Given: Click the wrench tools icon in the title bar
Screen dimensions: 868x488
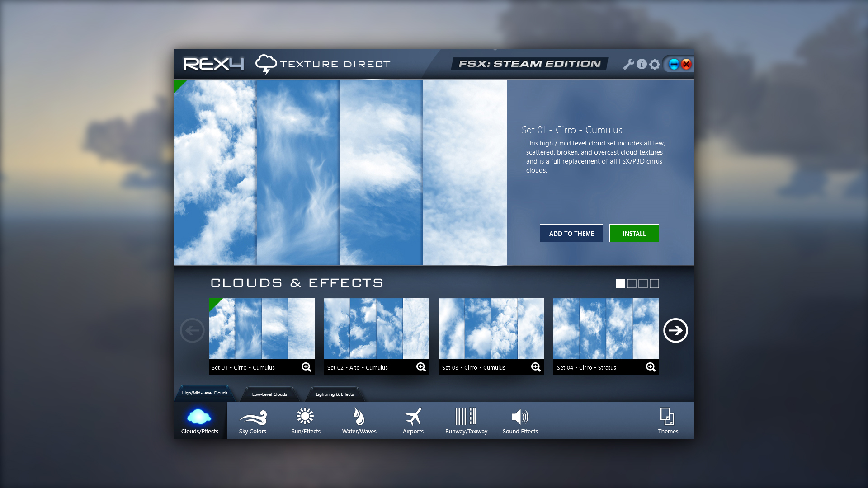Looking at the screenshot, I should click(x=628, y=64).
